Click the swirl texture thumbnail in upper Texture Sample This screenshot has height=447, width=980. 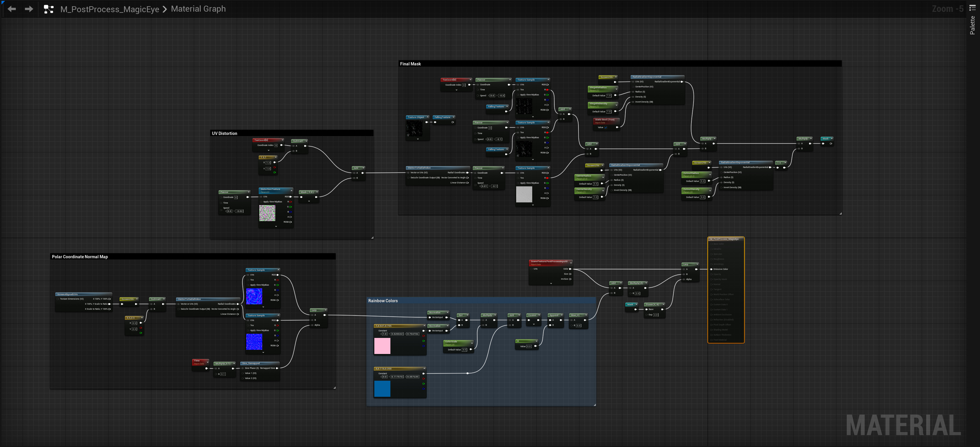tap(254, 296)
